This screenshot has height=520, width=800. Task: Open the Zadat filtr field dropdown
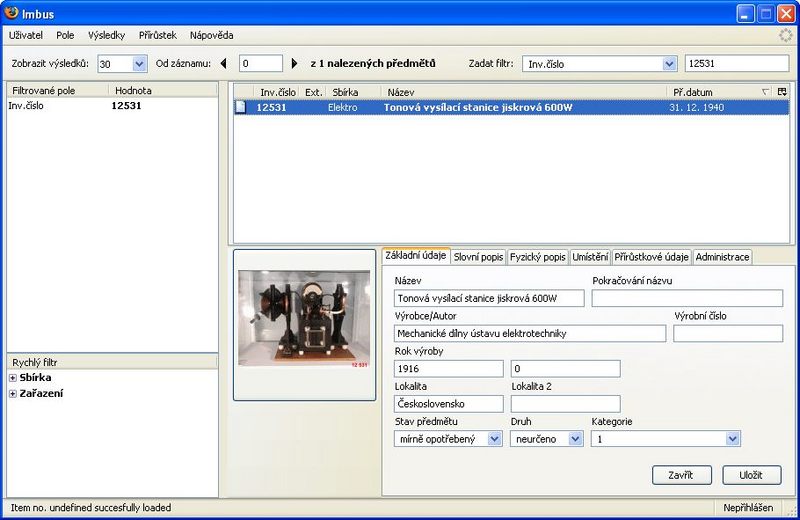click(x=669, y=64)
